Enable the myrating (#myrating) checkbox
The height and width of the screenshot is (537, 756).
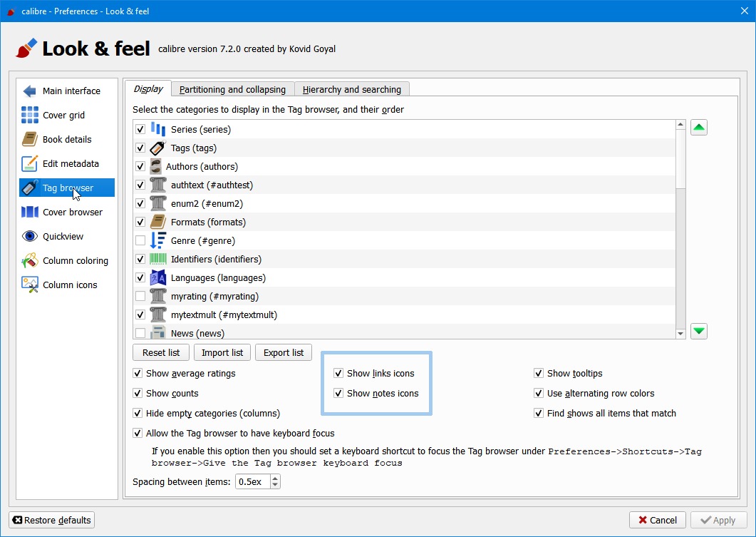point(140,296)
